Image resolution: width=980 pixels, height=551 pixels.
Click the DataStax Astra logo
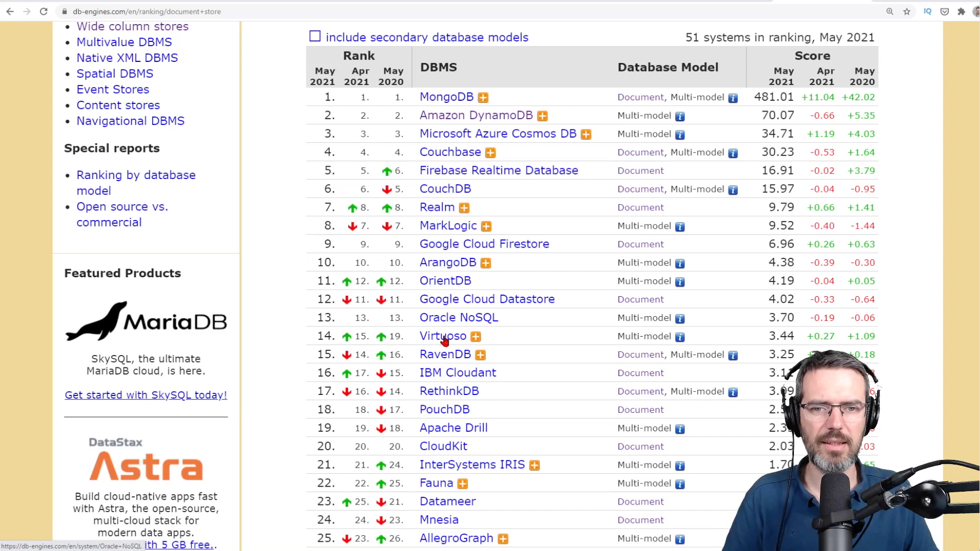146,459
